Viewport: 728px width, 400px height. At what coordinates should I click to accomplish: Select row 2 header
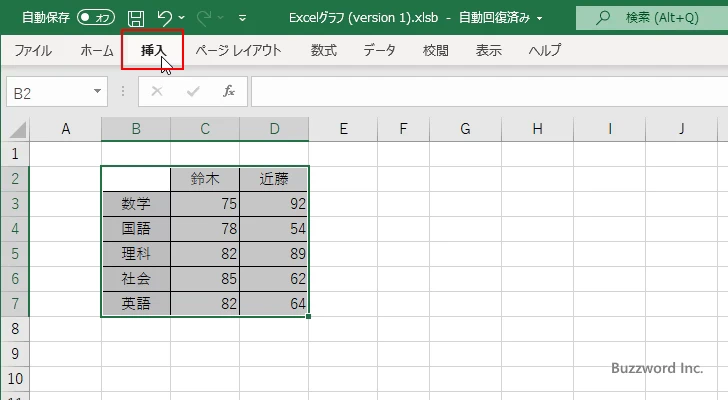click(15, 179)
